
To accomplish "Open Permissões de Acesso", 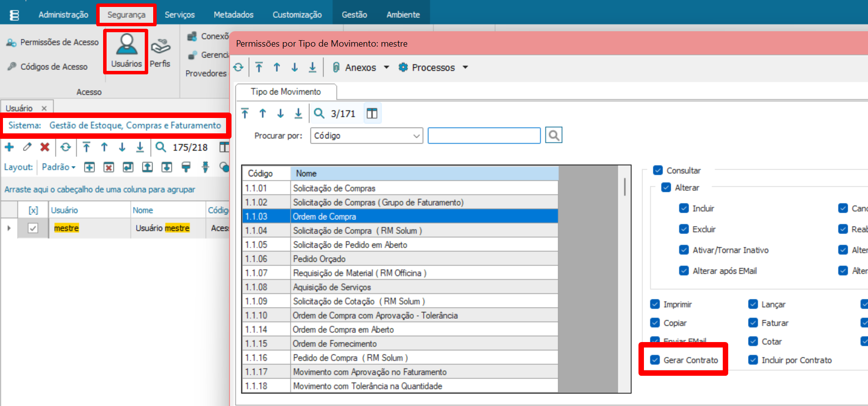I will (53, 42).
